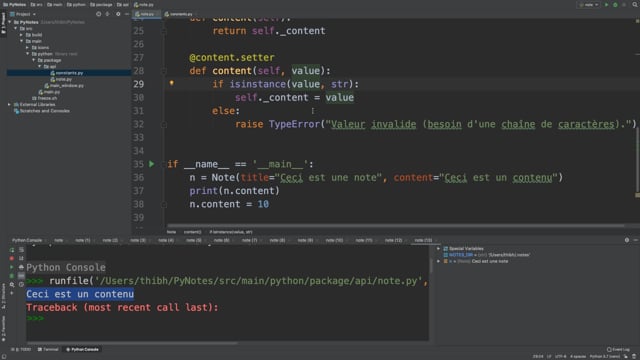Click Python Console tool window button

82,350
